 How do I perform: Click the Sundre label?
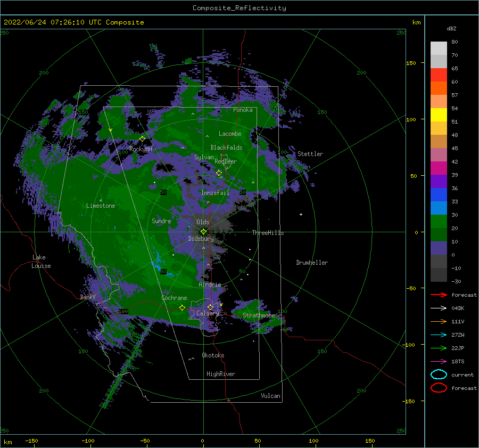pos(161,221)
